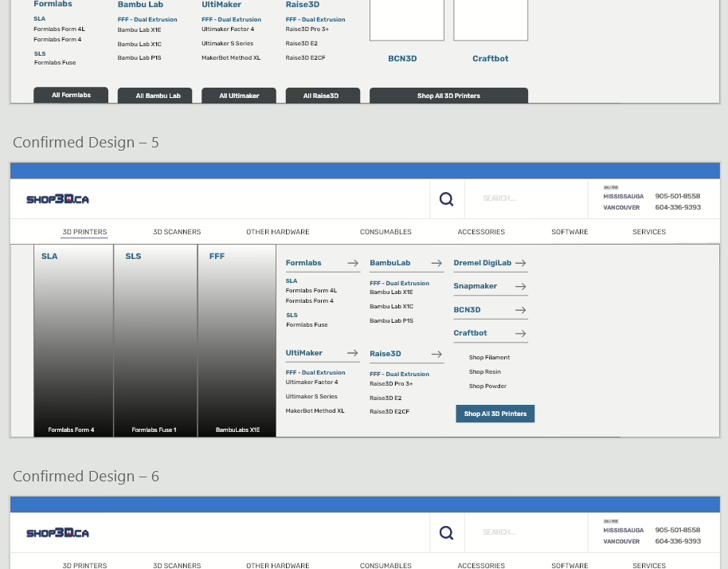Open the CONSUMABLES menu in Design 5
The image size is (728, 569).
tap(386, 232)
